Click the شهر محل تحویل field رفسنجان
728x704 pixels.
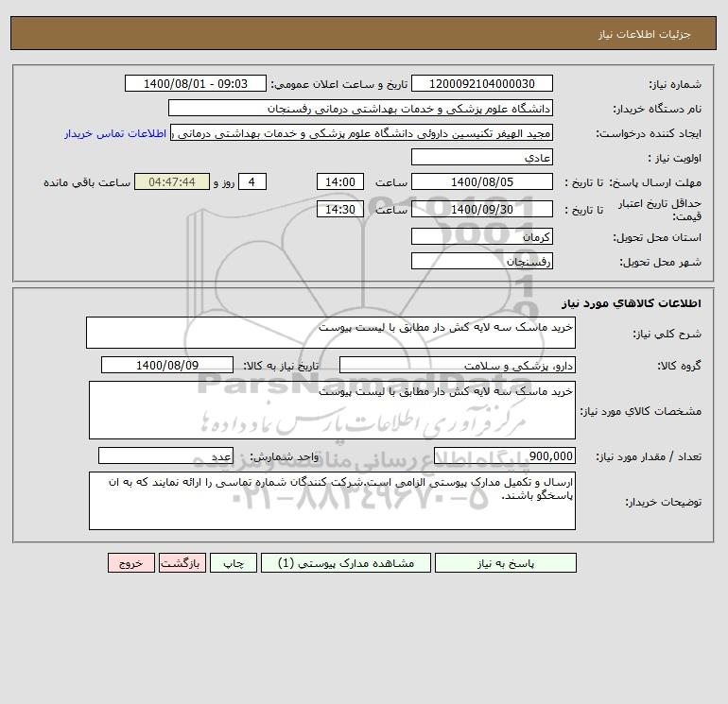[482, 261]
